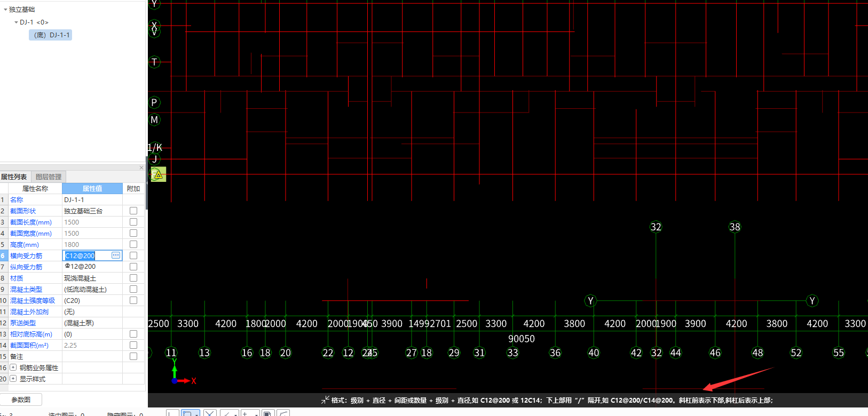868x416 pixels.
Task: Select row number 6 header
Action: 4,255
